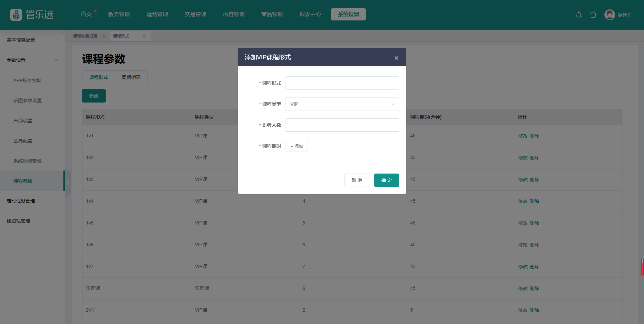The image size is (644, 324).
Task: Switch to 周期循环 tab
Action: click(131, 77)
